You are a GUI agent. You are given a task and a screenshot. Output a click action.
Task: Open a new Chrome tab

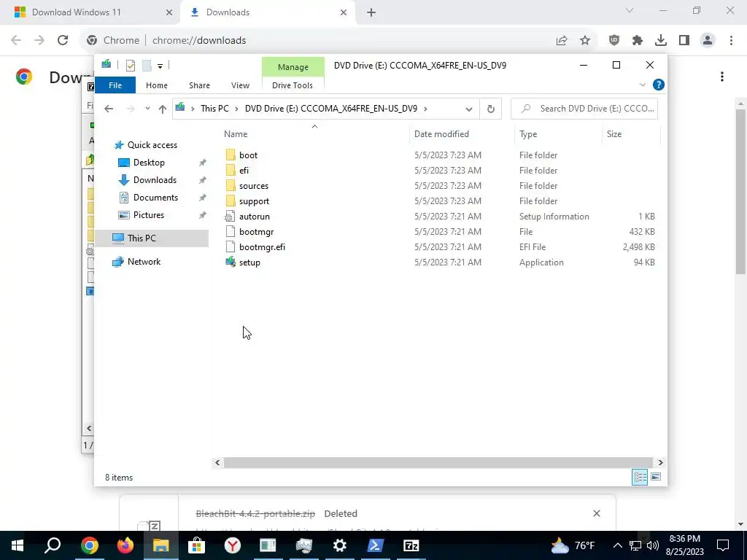click(371, 12)
